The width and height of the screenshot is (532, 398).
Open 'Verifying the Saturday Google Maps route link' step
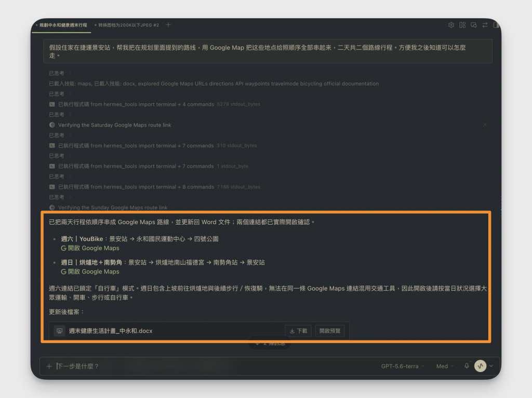(x=115, y=125)
